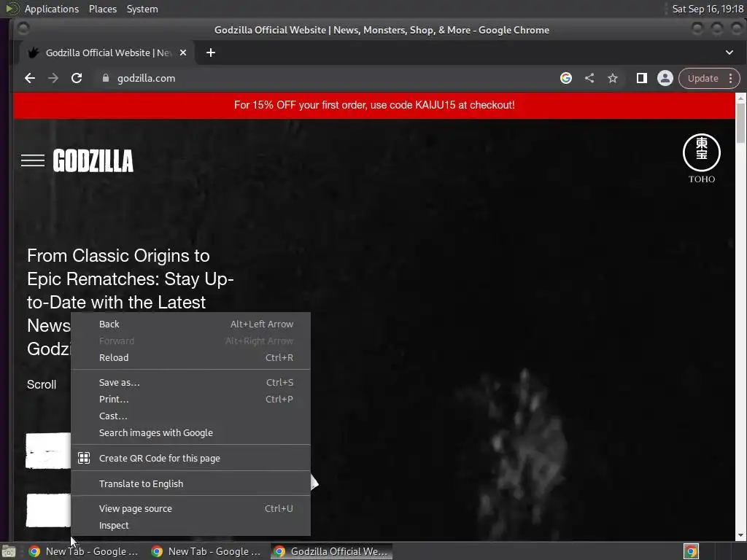Screen dimensions: 747x560
Task: Click the Google icon in the address bar
Action: (566, 78)
